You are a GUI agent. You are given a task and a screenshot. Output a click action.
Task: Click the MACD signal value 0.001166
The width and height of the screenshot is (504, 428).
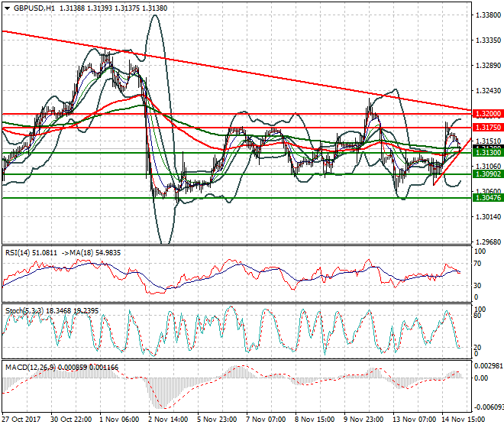[x=104, y=367]
